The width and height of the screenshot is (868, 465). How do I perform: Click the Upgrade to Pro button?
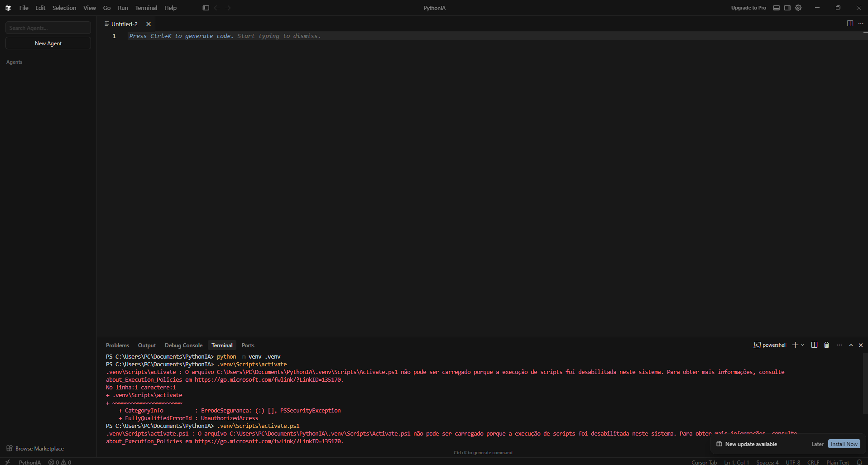(x=748, y=8)
